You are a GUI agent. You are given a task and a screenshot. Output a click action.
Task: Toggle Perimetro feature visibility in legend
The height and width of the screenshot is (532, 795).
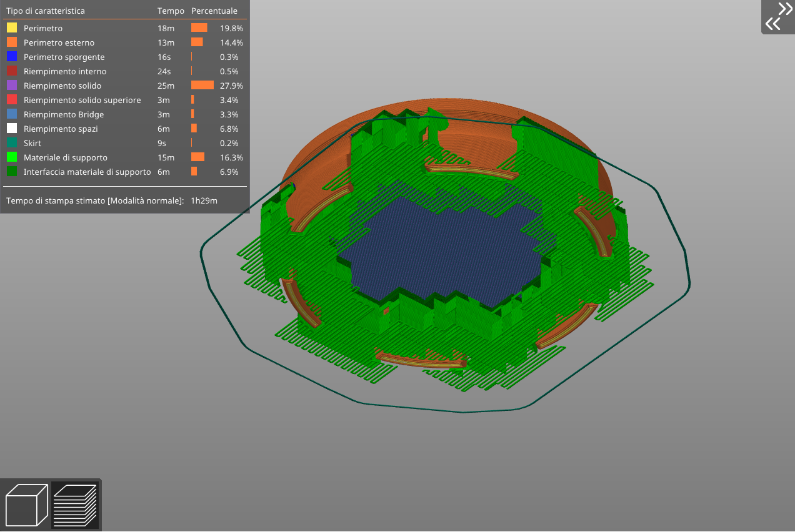click(x=124, y=28)
